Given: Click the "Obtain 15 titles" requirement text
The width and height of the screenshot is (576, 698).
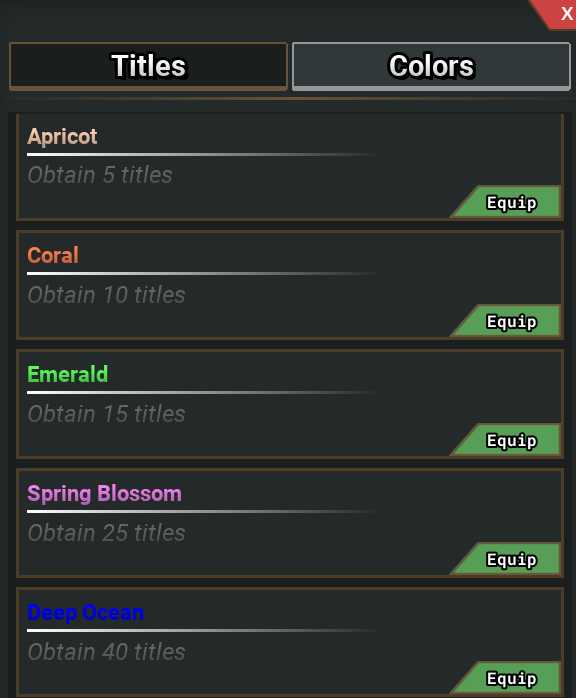Looking at the screenshot, I should click(x=106, y=414).
